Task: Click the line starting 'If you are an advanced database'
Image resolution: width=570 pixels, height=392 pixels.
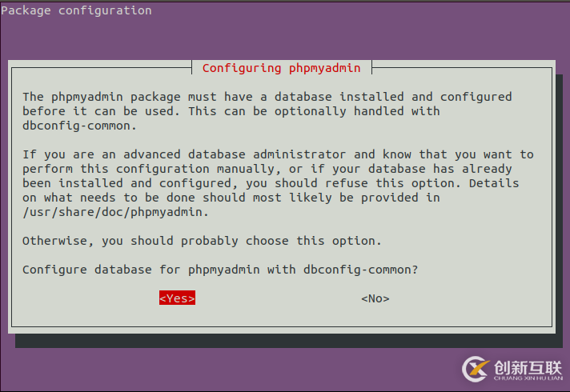Action: 278,154
